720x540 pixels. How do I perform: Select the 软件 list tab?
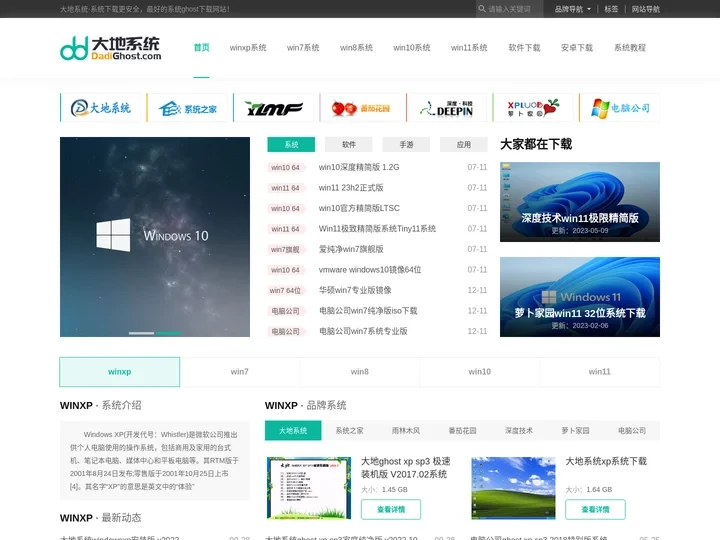coord(349,145)
